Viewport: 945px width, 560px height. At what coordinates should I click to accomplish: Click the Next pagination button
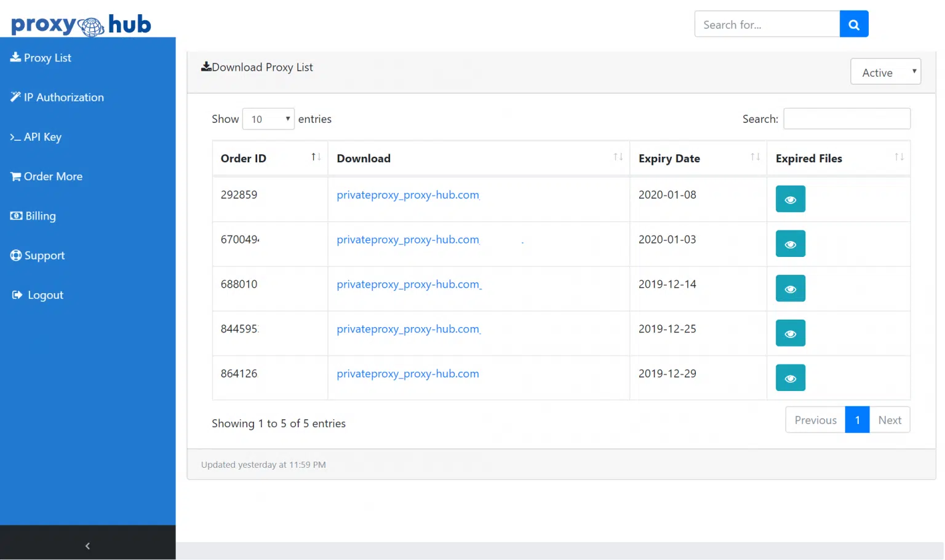(890, 419)
